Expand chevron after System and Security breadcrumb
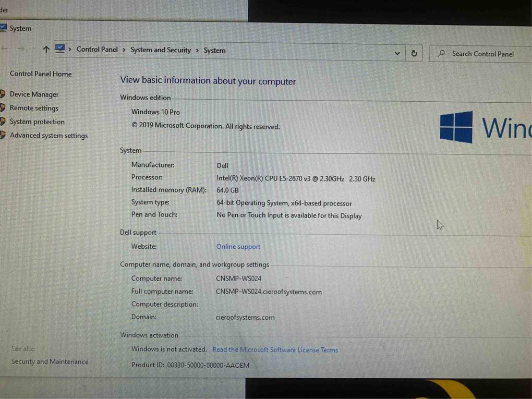The height and width of the screenshot is (399, 532). coord(197,50)
